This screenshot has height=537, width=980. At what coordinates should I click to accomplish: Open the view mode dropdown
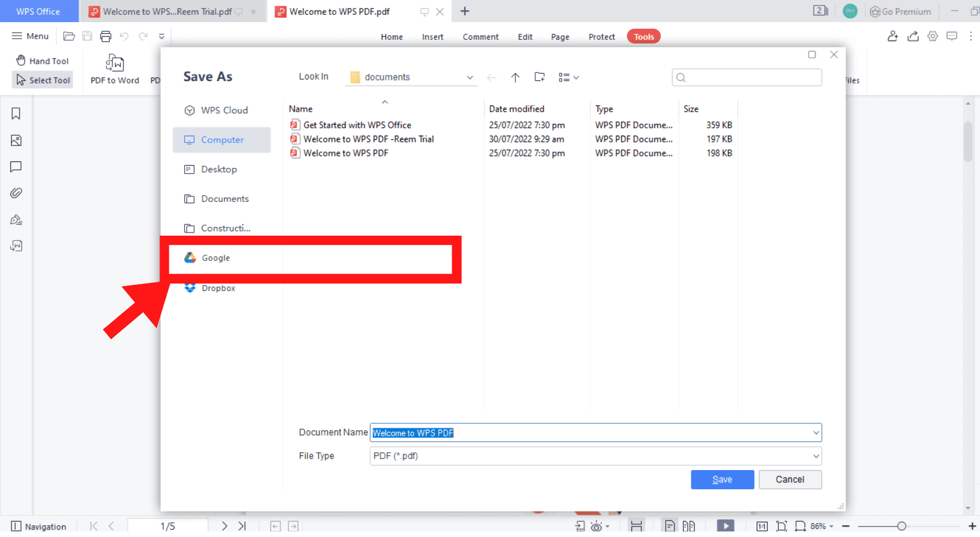click(569, 77)
